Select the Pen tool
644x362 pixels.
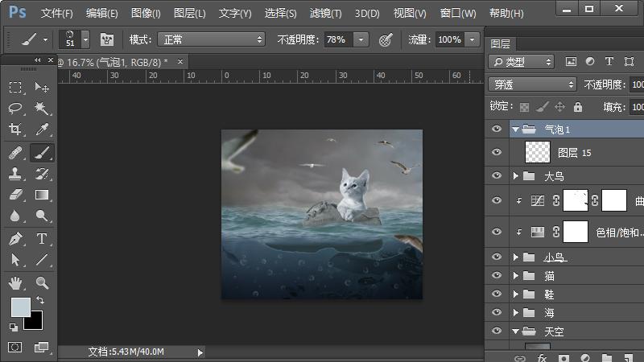tap(15, 238)
